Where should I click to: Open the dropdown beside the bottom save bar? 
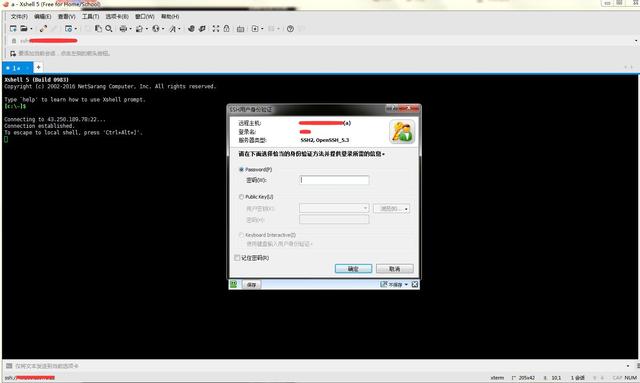click(x=406, y=284)
